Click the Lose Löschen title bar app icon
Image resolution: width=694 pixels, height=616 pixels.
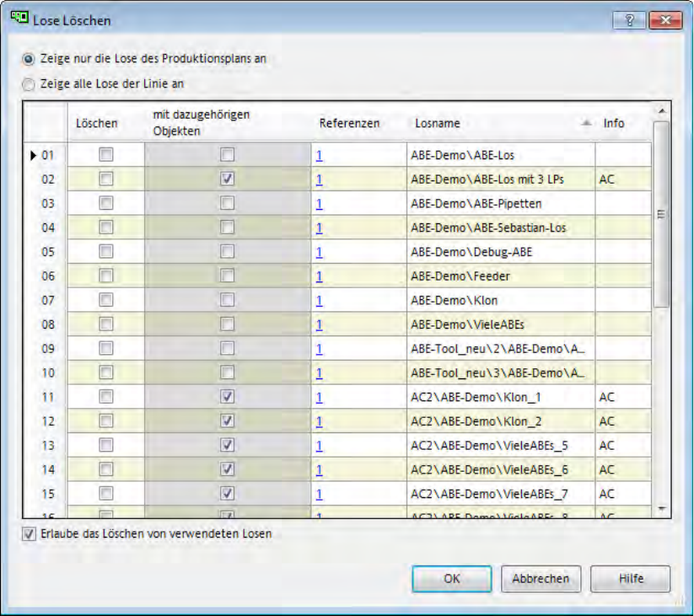pos(19,19)
